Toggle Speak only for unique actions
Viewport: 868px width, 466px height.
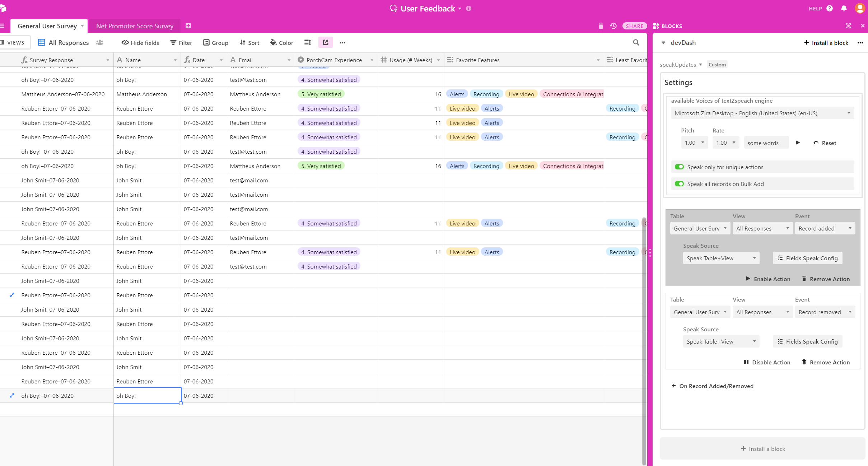point(679,167)
